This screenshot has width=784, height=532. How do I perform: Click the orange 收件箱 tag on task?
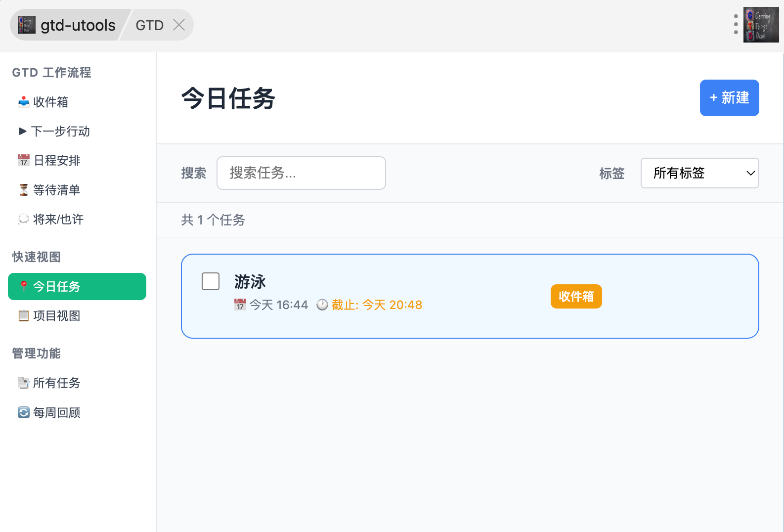(576, 296)
